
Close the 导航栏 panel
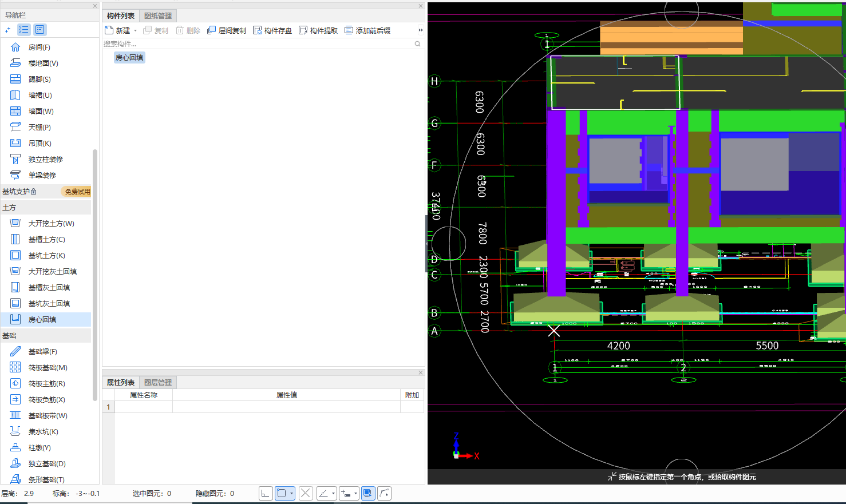pyautogui.click(x=95, y=6)
